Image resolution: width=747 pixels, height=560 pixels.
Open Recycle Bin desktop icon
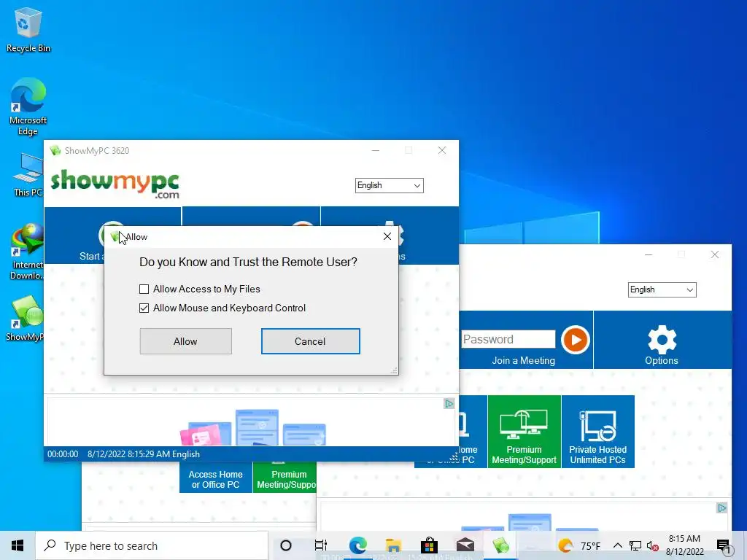click(x=28, y=30)
